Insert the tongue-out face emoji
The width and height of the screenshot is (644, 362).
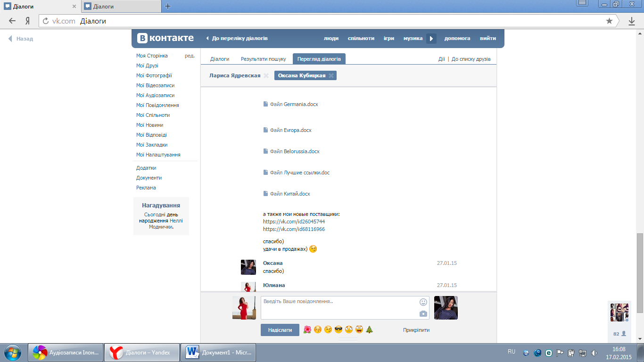(x=359, y=329)
